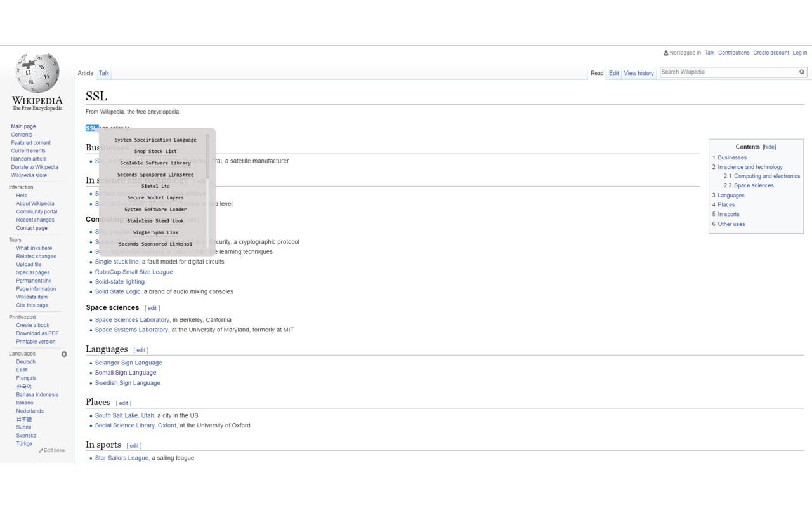The width and height of the screenshot is (812, 508).
Task: Choose Secure Socket Layers in popup
Action: tap(155, 197)
